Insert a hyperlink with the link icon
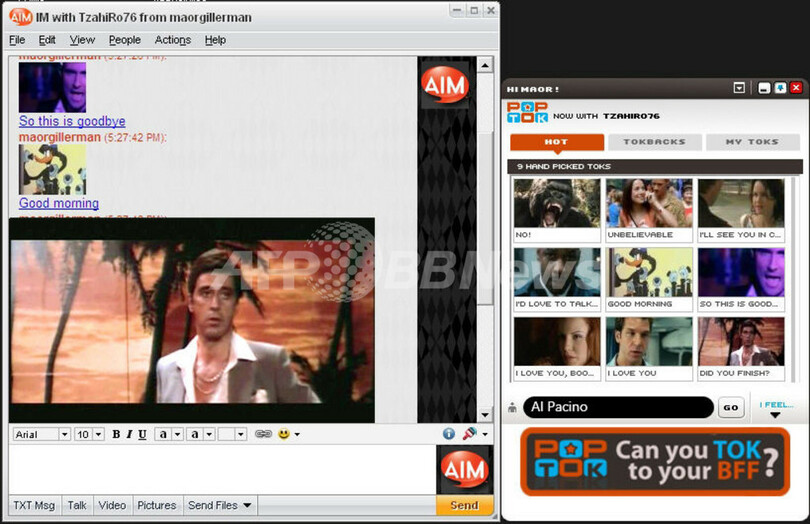810x524 pixels. tap(263, 434)
